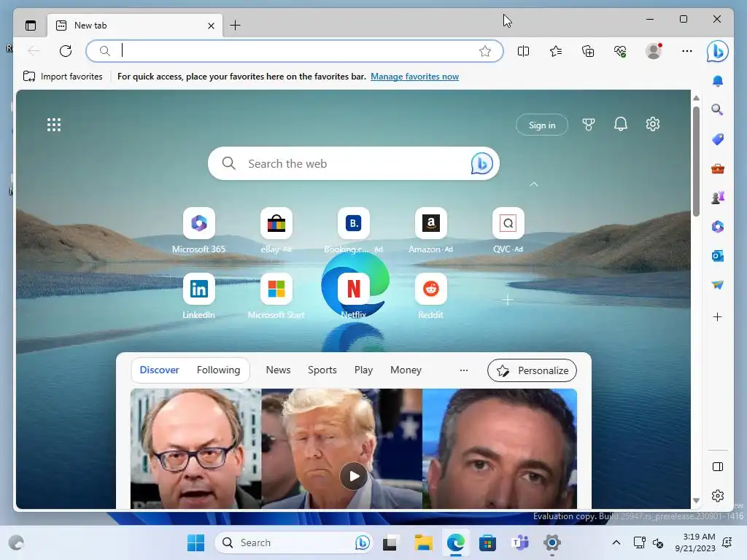Open sidebar Search icon

click(x=718, y=110)
